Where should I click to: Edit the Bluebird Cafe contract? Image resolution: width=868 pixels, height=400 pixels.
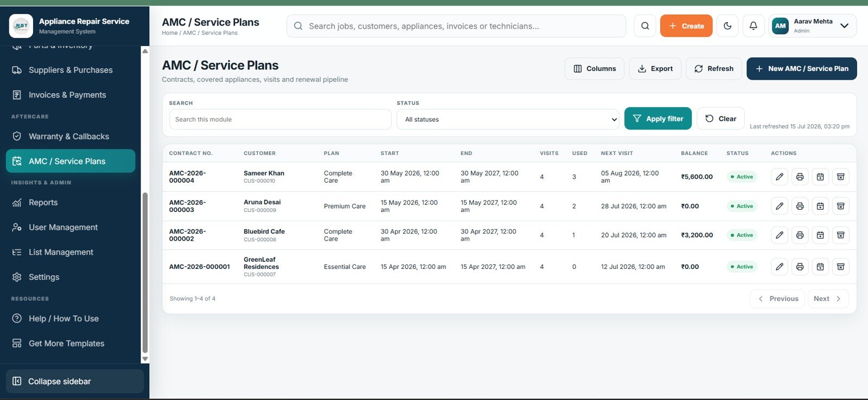780,235
